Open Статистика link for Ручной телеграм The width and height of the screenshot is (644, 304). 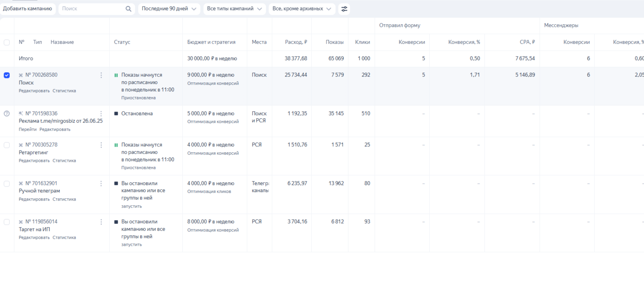[x=64, y=199]
